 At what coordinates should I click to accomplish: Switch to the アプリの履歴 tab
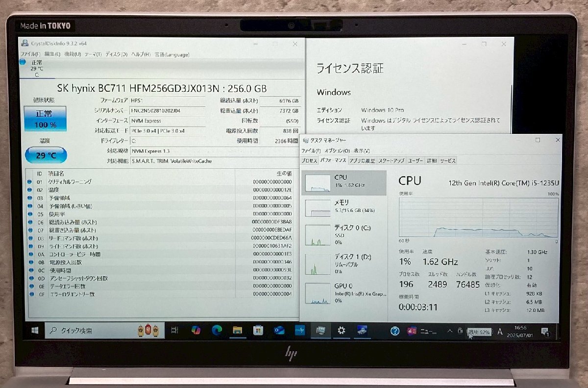pyautogui.click(x=362, y=160)
